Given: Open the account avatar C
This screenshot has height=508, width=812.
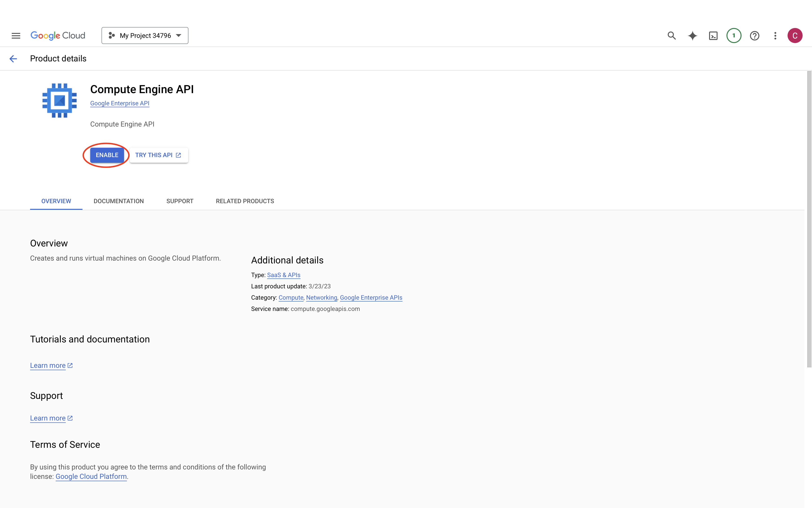Looking at the screenshot, I should pyautogui.click(x=795, y=36).
